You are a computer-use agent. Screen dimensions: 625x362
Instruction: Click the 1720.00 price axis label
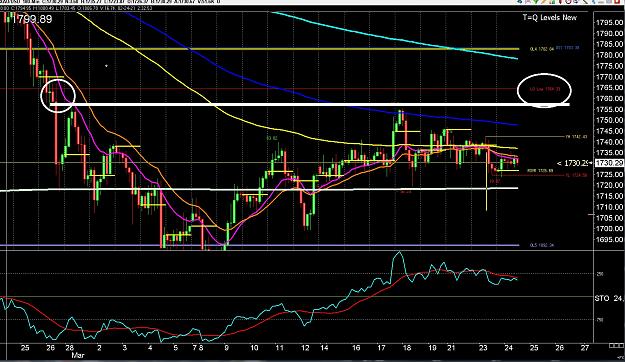click(609, 185)
